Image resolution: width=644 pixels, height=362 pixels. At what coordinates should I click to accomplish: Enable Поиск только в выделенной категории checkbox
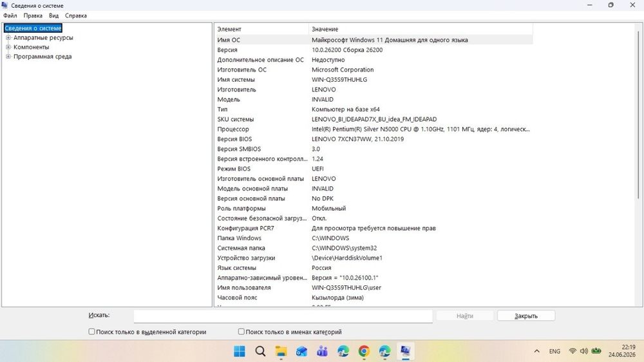point(91,332)
